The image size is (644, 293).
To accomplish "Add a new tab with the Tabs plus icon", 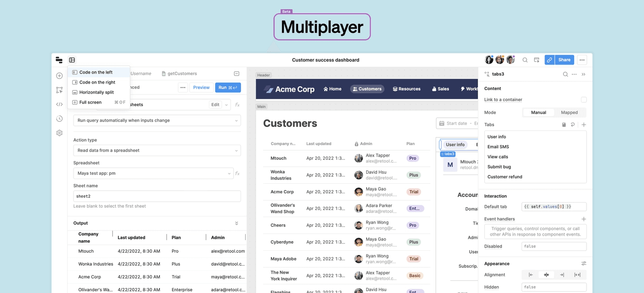I will pyautogui.click(x=584, y=124).
